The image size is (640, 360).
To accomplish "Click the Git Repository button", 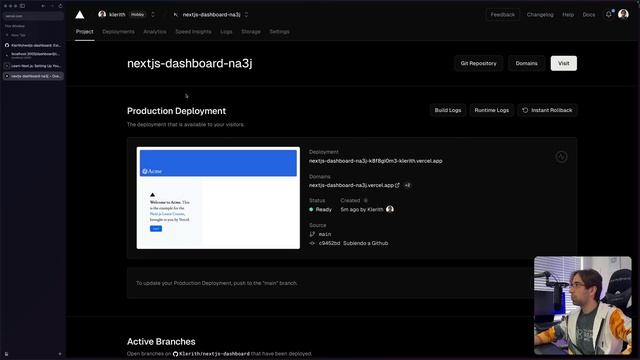I will 478,63.
